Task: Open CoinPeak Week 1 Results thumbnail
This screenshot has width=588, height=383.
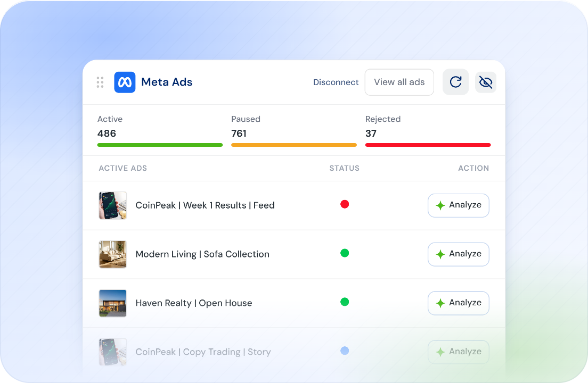Action: pyautogui.click(x=113, y=205)
